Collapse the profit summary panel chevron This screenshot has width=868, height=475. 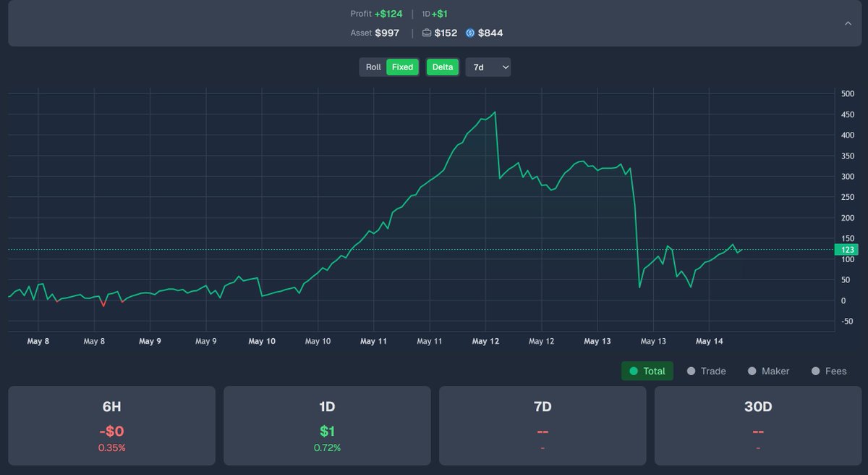click(848, 23)
